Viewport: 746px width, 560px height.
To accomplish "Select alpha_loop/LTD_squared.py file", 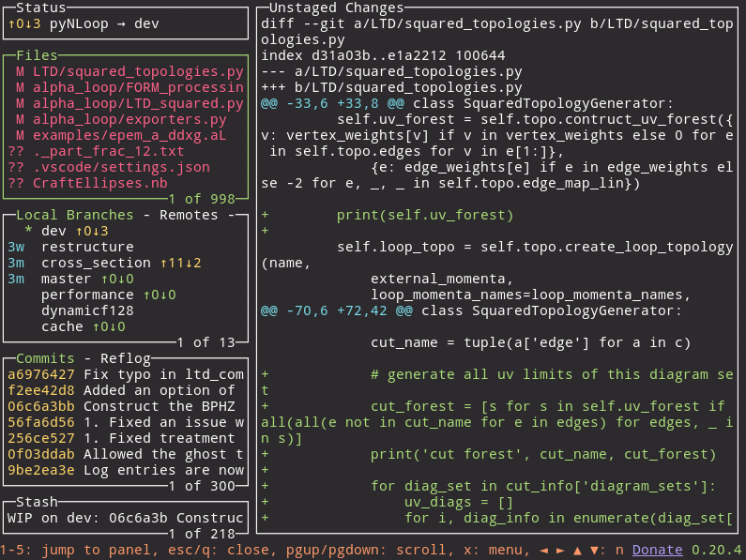I will 126,103.
